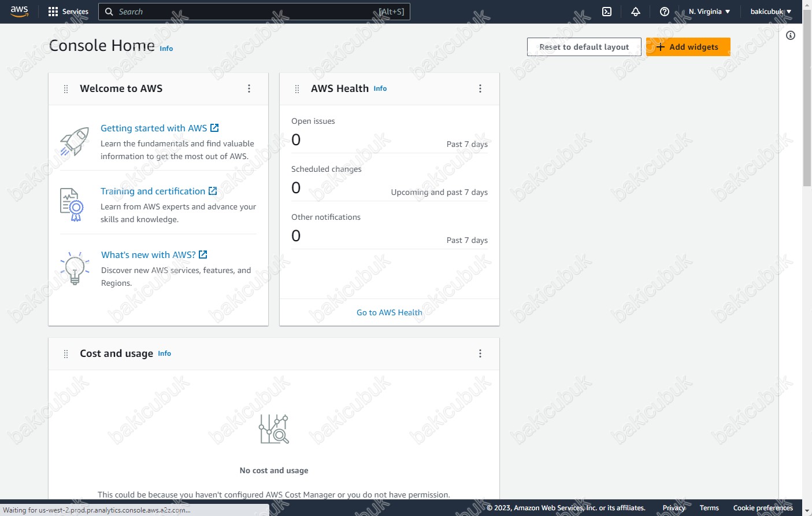Image resolution: width=812 pixels, height=516 pixels.
Task: Open Getting started with AWS link
Action: 160,128
